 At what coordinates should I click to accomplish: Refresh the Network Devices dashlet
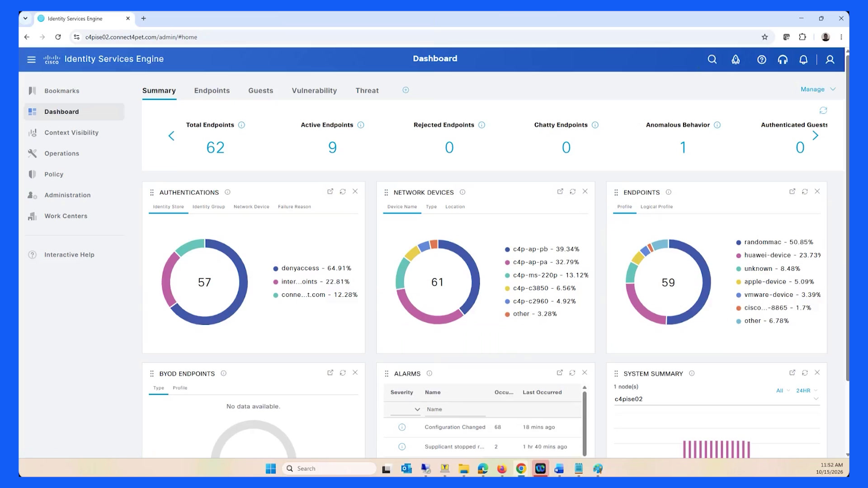tap(572, 192)
